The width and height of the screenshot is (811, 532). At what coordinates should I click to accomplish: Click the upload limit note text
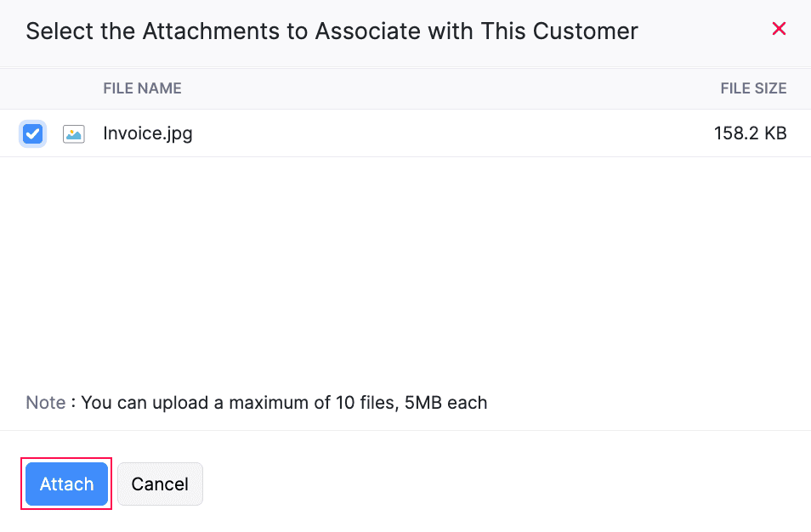[255, 402]
